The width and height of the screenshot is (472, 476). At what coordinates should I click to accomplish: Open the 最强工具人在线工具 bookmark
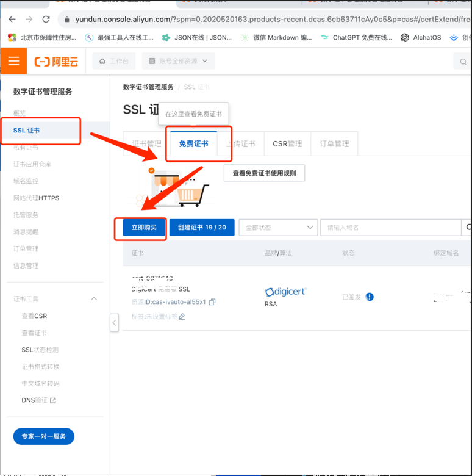click(x=119, y=38)
